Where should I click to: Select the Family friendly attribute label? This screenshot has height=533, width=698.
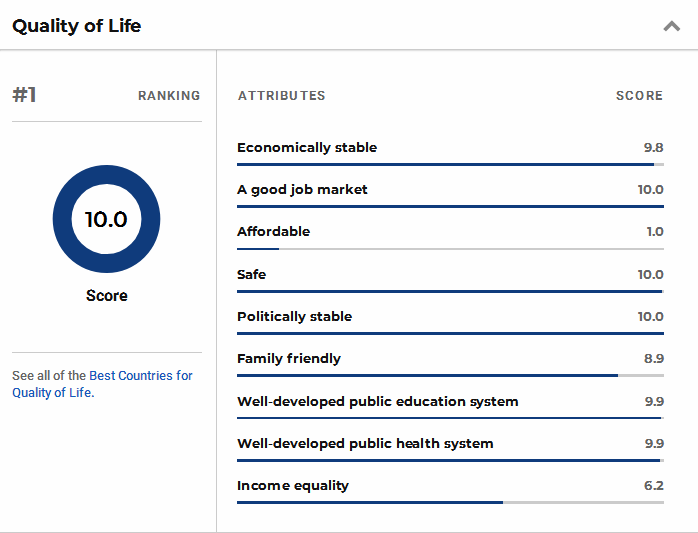pos(289,358)
